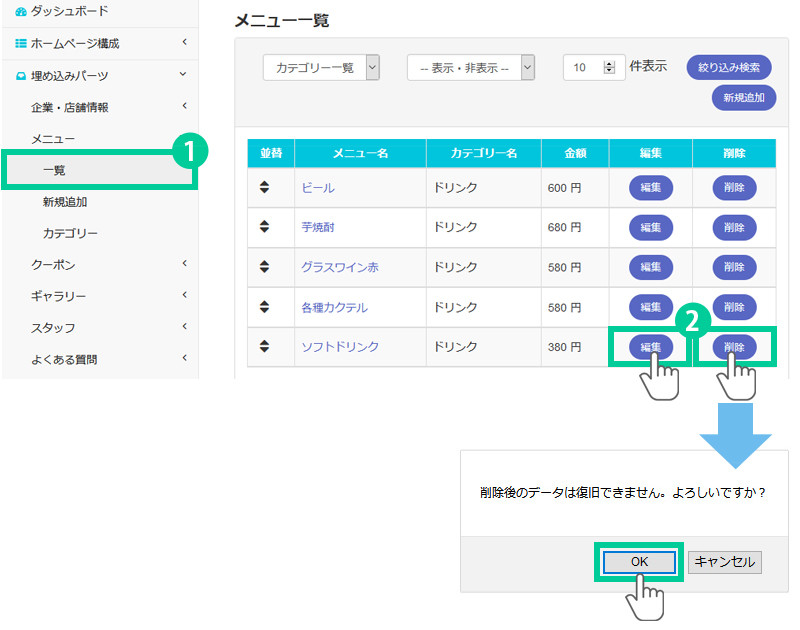Open the 表示・非表示 filter dropdown
The width and height of the screenshot is (800, 630).
[x=470, y=67]
